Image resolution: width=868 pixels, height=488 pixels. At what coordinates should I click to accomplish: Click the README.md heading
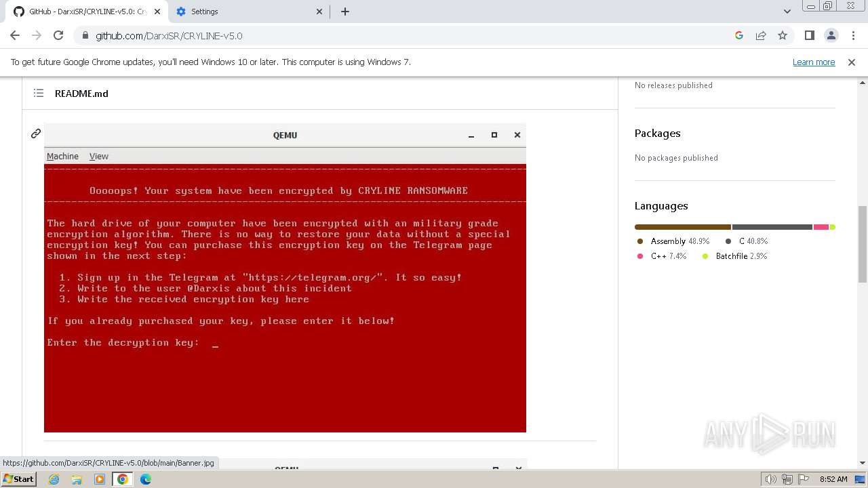coord(81,94)
